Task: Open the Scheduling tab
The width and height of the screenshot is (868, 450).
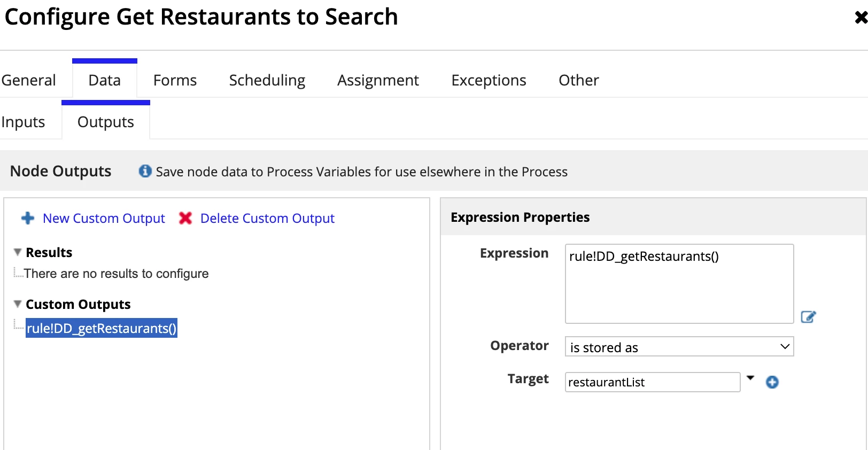Action: (x=267, y=80)
